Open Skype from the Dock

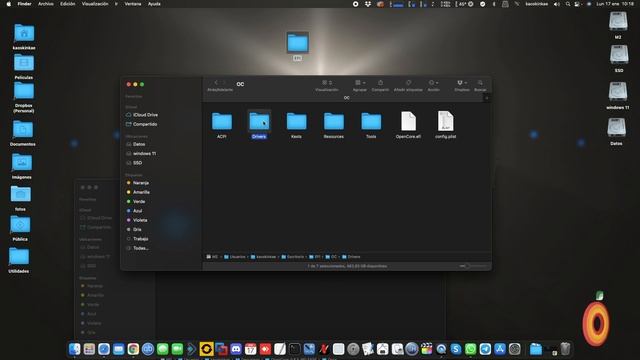tap(456, 349)
